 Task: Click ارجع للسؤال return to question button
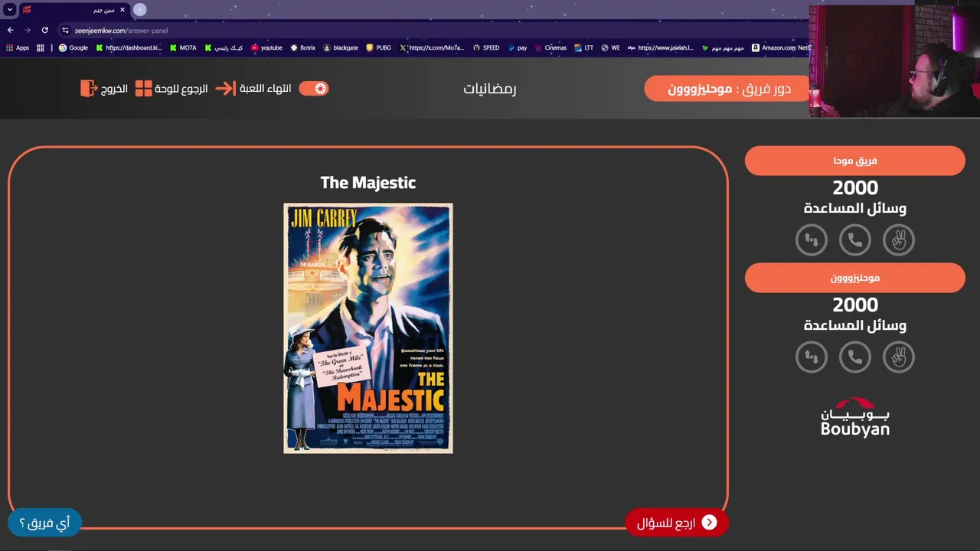[x=677, y=523]
